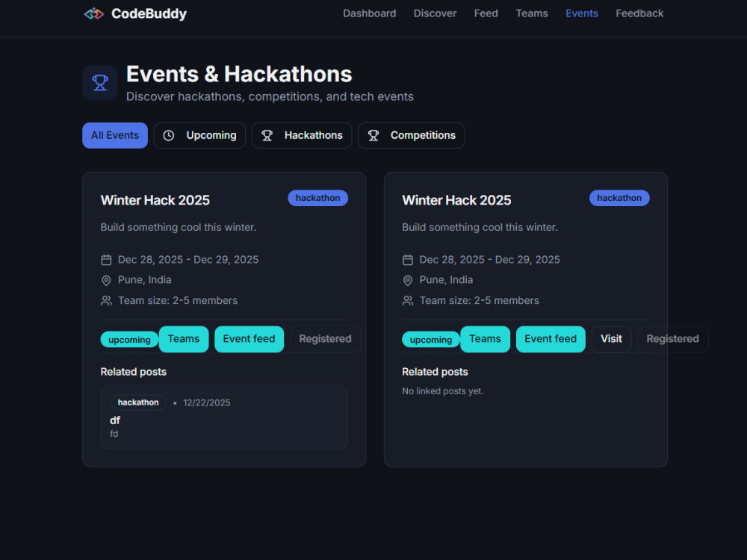Viewport: 747px width, 560px height.
Task: Click calendar icon in the card with Visit button
Action: point(408,260)
